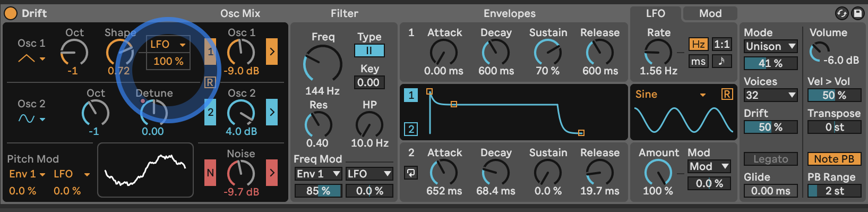
Task: Open the Osc 1 waveform selector
Action: [x=32, y=58]
